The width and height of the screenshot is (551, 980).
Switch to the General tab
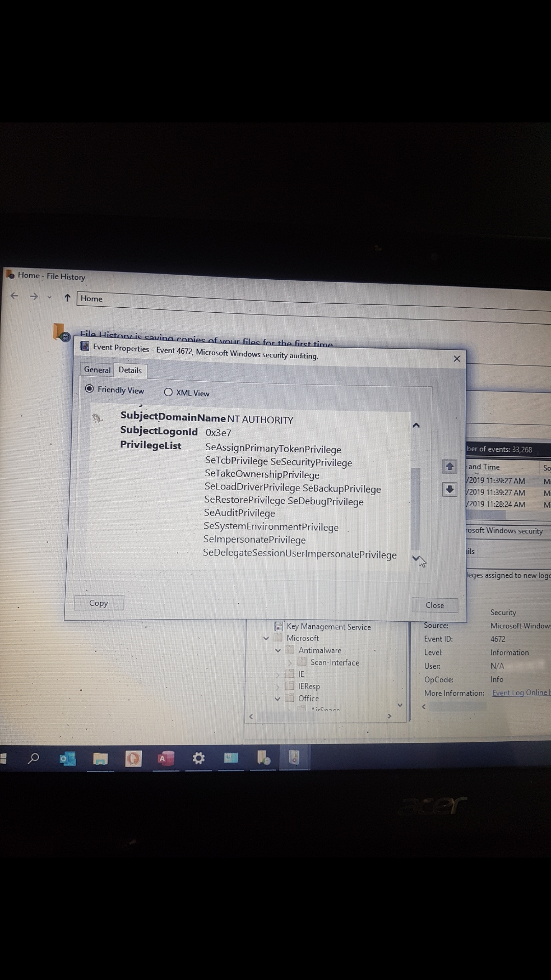[97, 370]
